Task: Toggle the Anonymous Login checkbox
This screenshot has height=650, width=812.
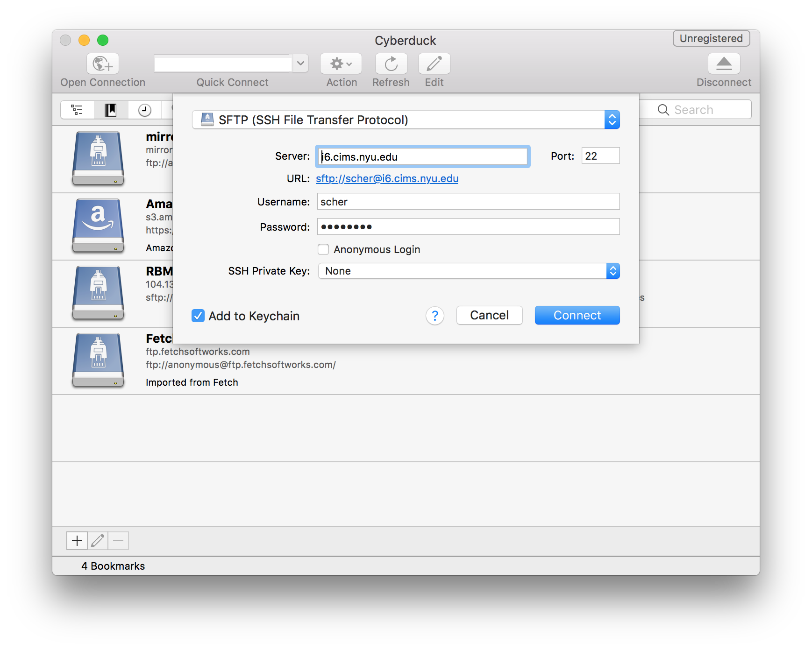Action: (x=323, y=249)
